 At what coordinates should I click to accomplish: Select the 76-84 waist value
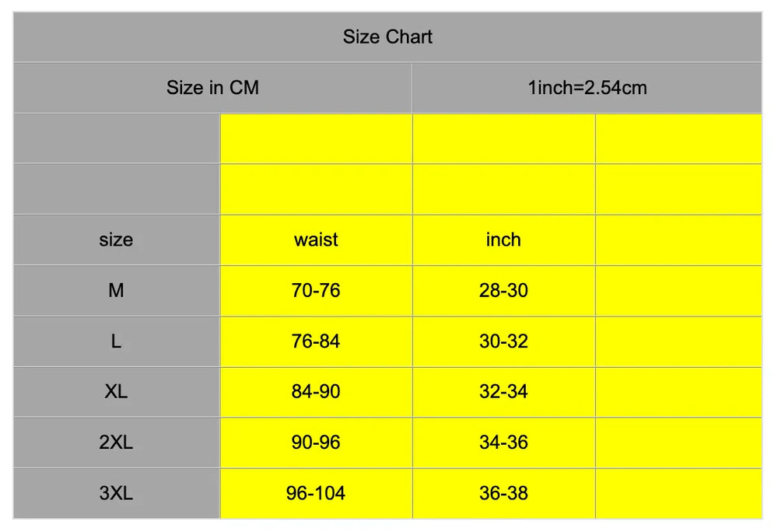point(316,341)
